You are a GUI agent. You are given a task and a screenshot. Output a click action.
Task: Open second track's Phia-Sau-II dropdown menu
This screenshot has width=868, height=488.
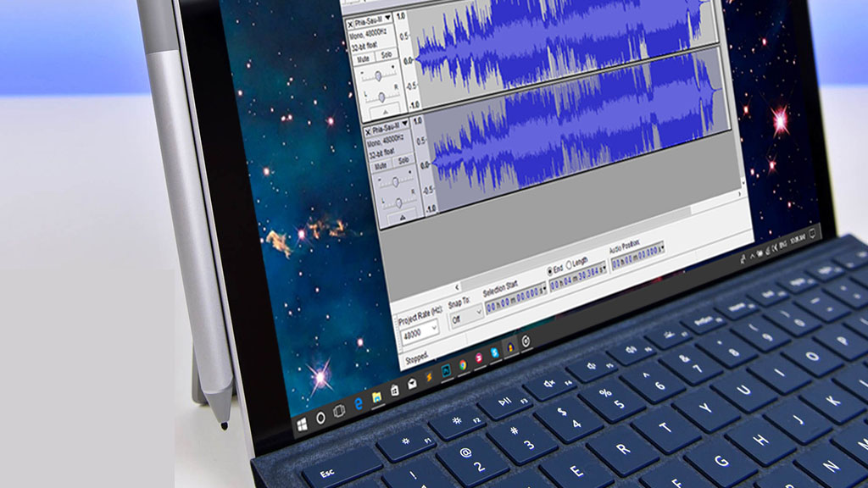click(405, 124)
